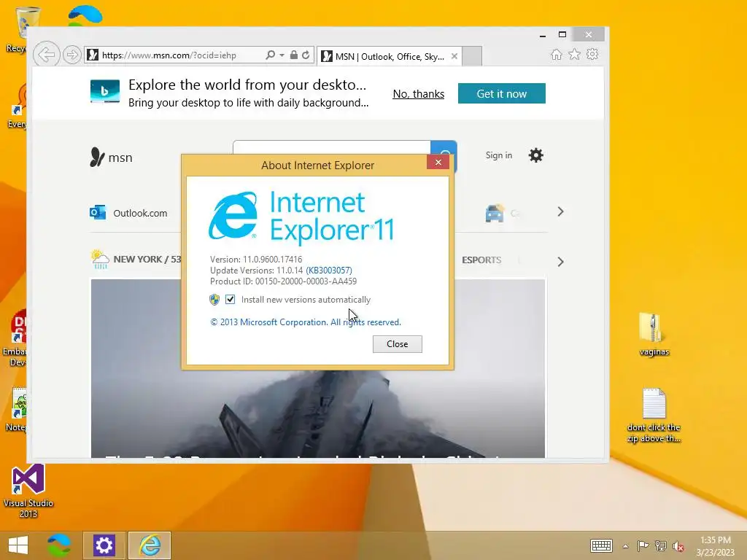Expand shortcuts row with right chevron

click(x=560, y=211)
